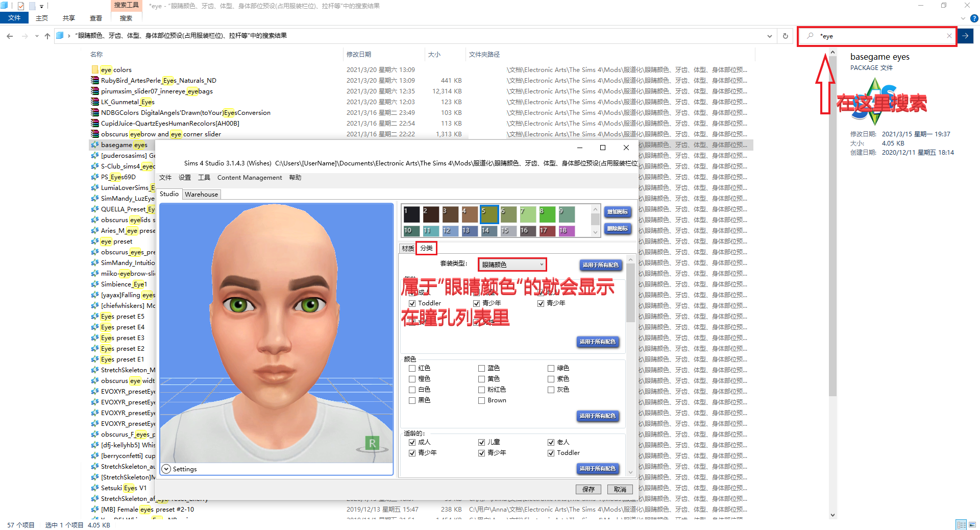
Task: Click 适用于所有配色 in the 适龄的 section
Action: click(598, 468)
